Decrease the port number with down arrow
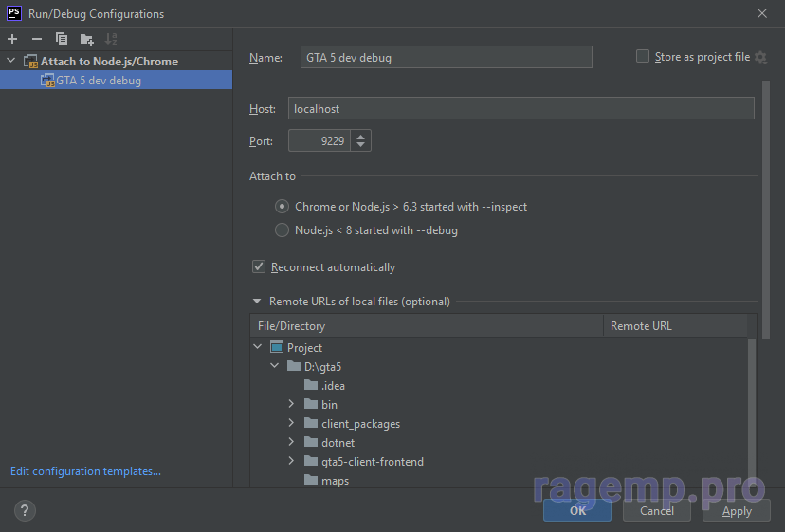 coord(360,145)
